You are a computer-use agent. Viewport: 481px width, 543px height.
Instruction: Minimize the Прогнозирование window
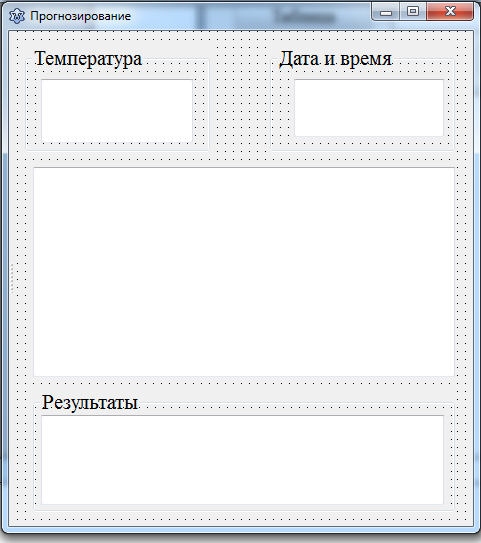coord(386,12)
